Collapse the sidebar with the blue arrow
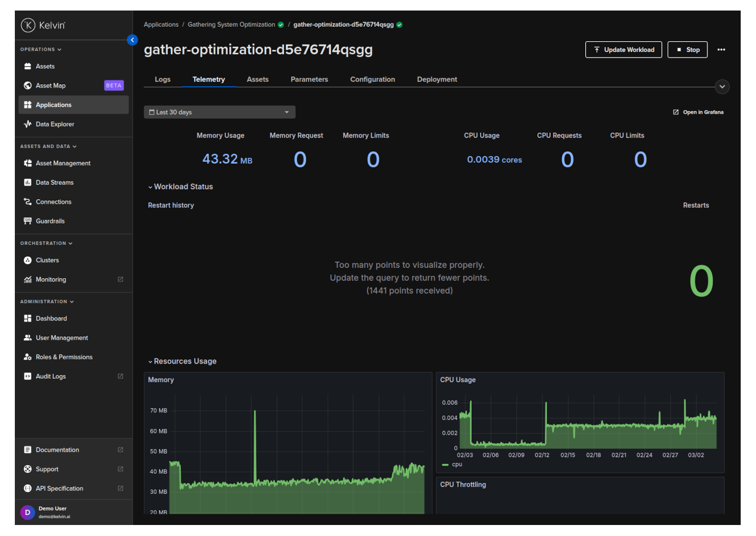756x536 pixels. tap(133, 40)
